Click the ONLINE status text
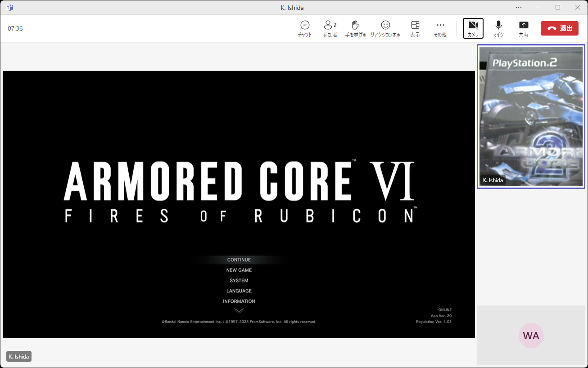The width and height of the screenshot is (588, 368). [445, 310]
